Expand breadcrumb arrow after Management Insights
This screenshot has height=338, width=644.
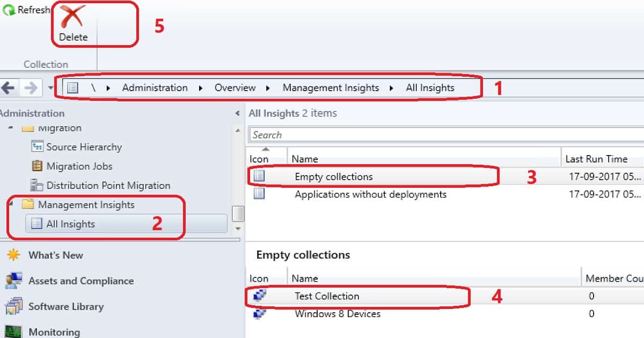(x=392, y=88)
